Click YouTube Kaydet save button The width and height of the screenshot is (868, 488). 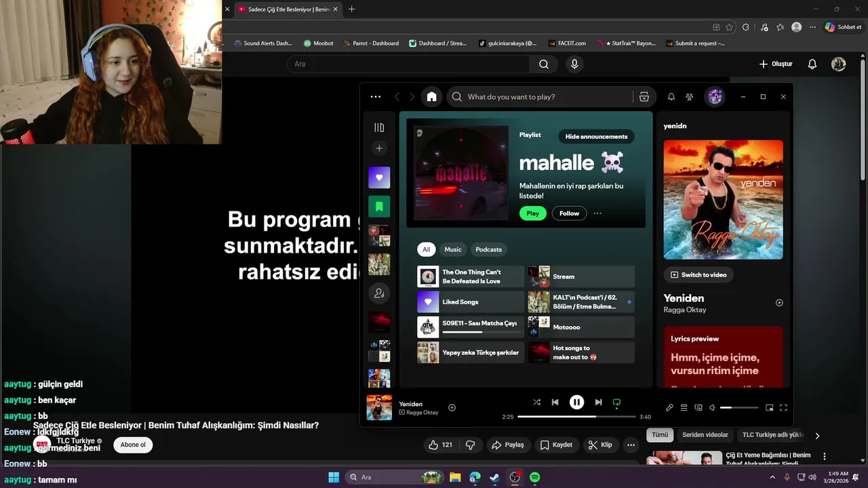(x=556, y=445)
